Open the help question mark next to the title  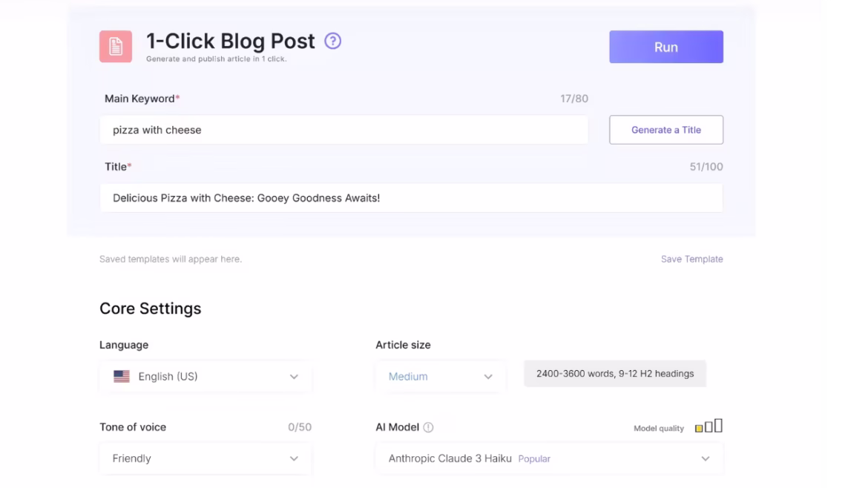coord(333,42)
